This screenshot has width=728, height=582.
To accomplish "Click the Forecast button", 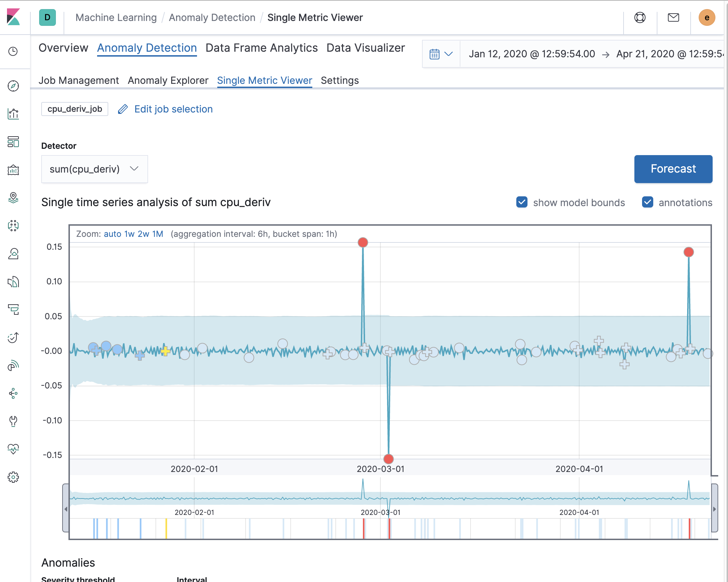I will (673, 169).
